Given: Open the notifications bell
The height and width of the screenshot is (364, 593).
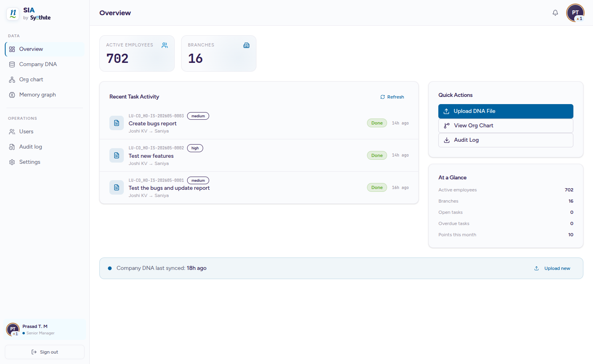Looking at the screenshot, I should [x=555, y=13].
